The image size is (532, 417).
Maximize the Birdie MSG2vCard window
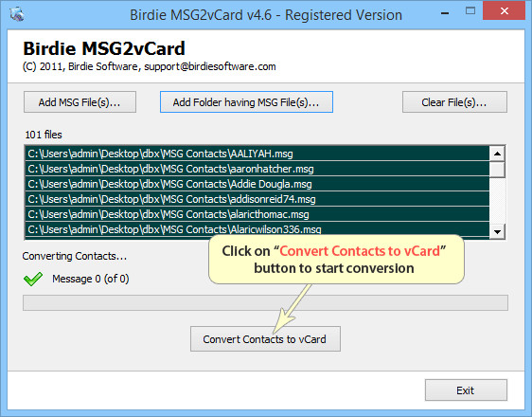point(470,11)
